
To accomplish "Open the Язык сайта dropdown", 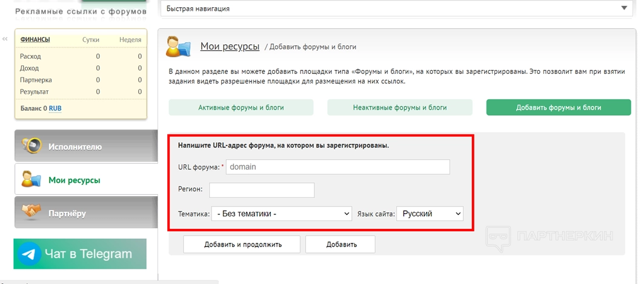I will point(430,214).
